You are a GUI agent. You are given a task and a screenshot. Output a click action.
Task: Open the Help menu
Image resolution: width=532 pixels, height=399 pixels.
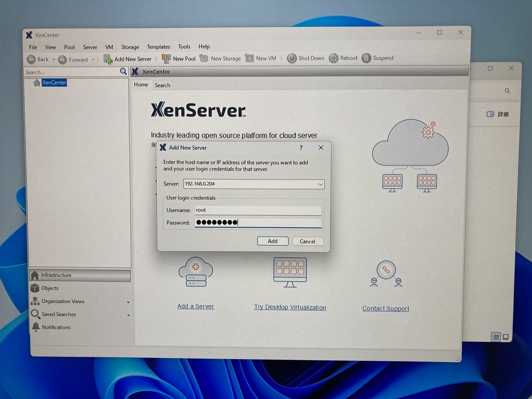[204, 47]
